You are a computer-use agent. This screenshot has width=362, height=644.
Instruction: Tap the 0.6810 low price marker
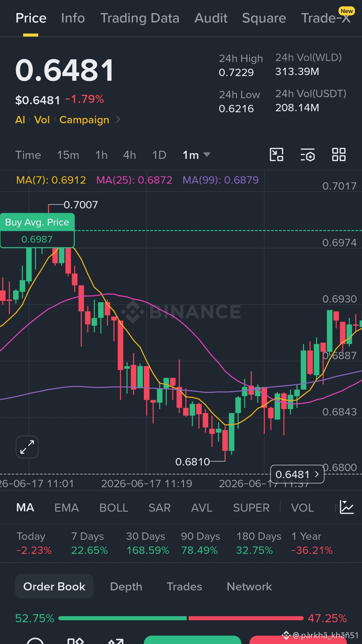tap(192, 462)
